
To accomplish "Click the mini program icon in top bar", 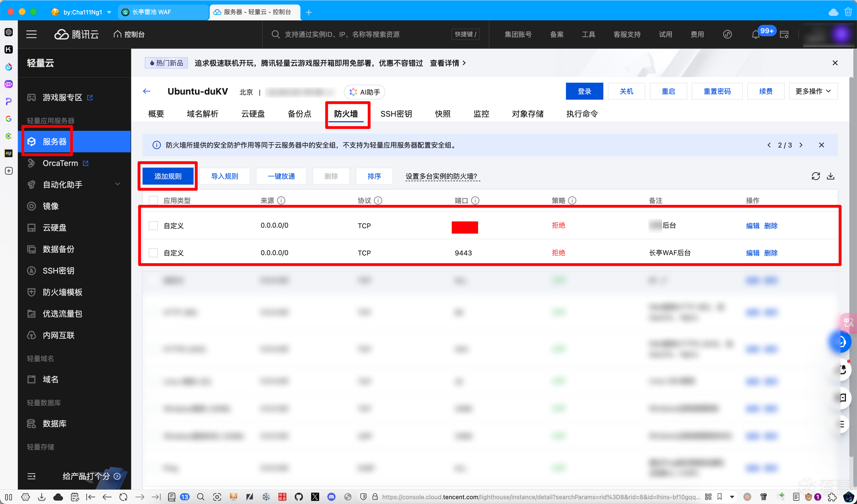I will pyautogui.click(x=727, y=34).
